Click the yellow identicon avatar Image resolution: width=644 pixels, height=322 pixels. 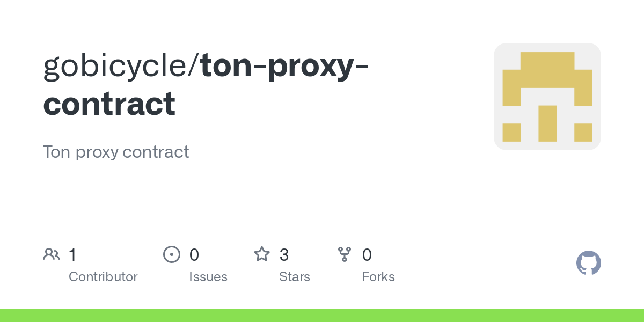coord(547,97)
